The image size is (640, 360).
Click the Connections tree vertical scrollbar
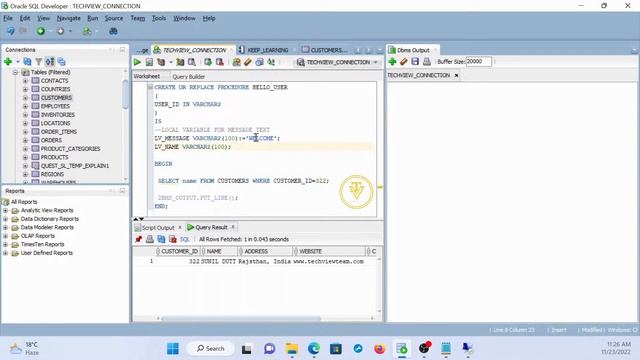(x=125, y=94)
